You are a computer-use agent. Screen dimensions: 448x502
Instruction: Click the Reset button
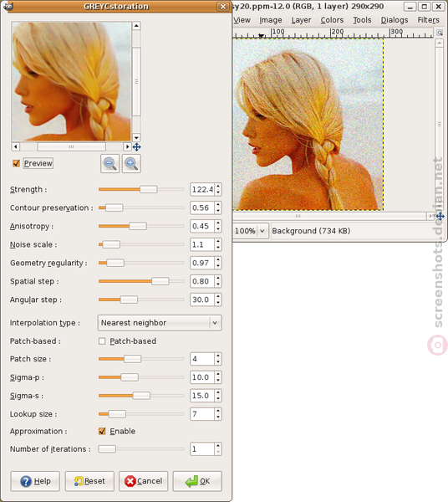pos(89,481)
